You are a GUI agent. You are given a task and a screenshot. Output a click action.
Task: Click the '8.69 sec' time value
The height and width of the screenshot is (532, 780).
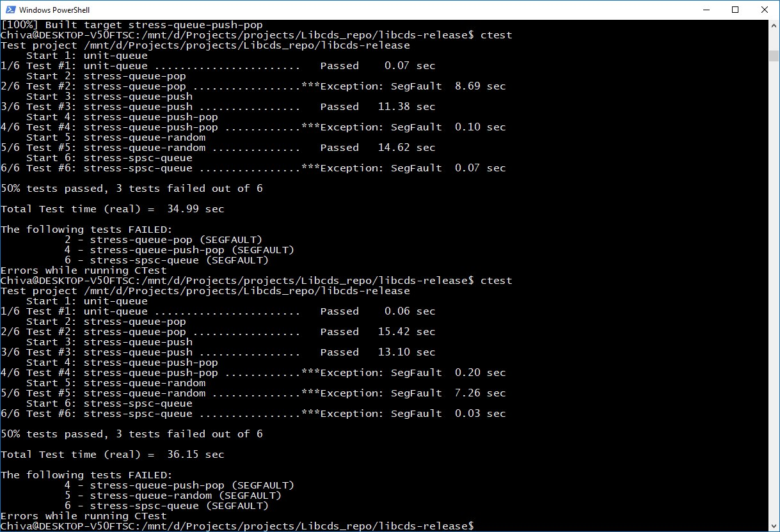480,86
